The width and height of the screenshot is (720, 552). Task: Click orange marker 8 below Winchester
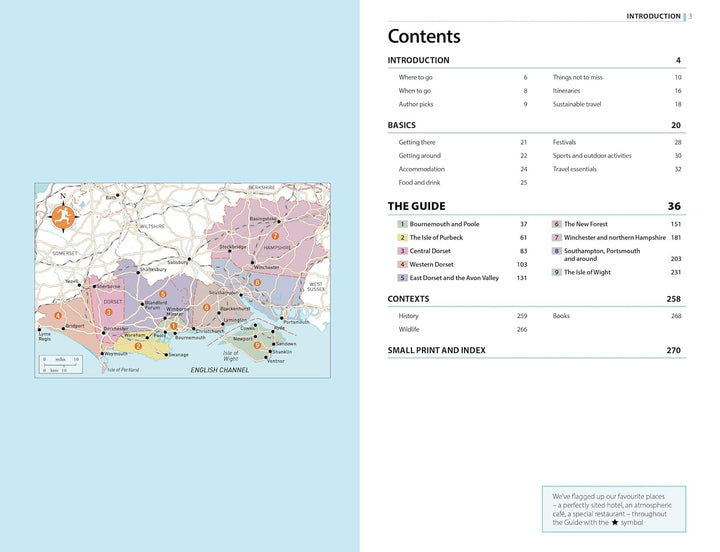click(257, 282)
